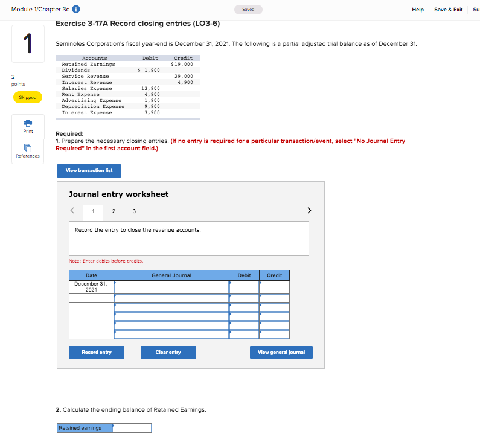The image size is (480, 448).
Task: Click the 'Record the entry to close the revenue accounts' box
Action: [x=189, y=238]
